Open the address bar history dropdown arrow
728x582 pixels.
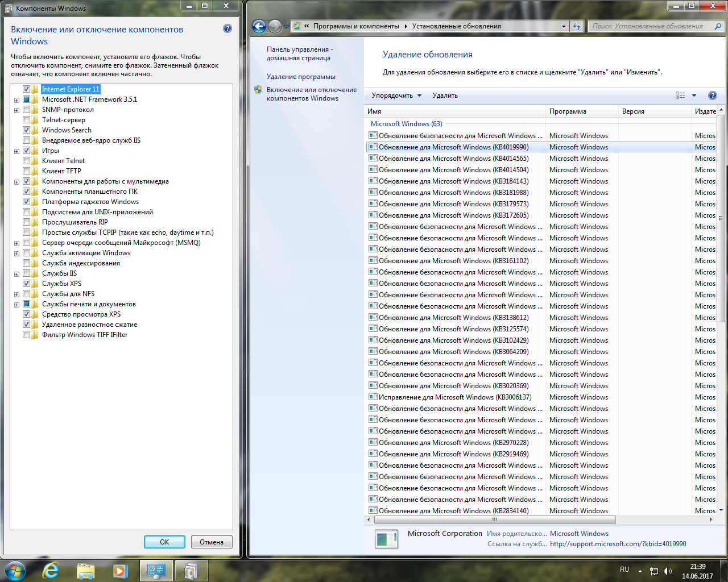click(x=564, y=26)
